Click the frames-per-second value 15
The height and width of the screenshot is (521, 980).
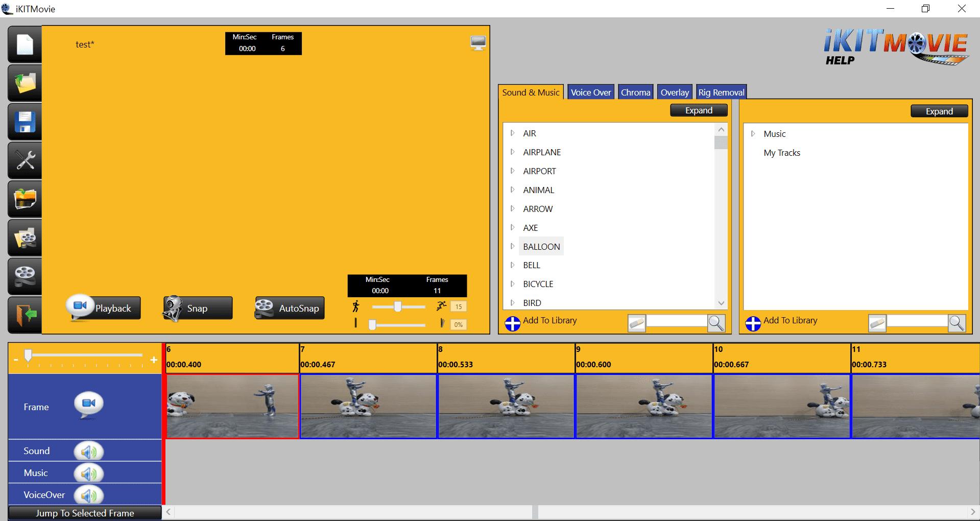click(x=459, y=306)
